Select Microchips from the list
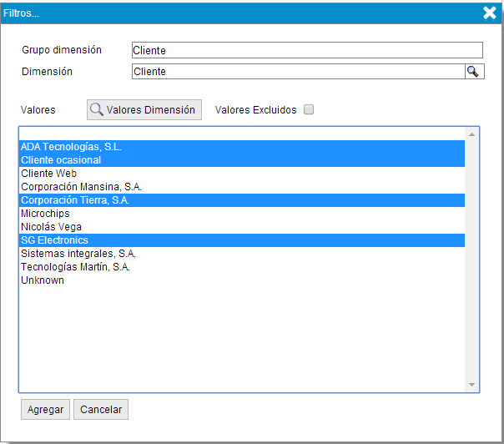Viewport: 504px width, 444px height. 45,214
